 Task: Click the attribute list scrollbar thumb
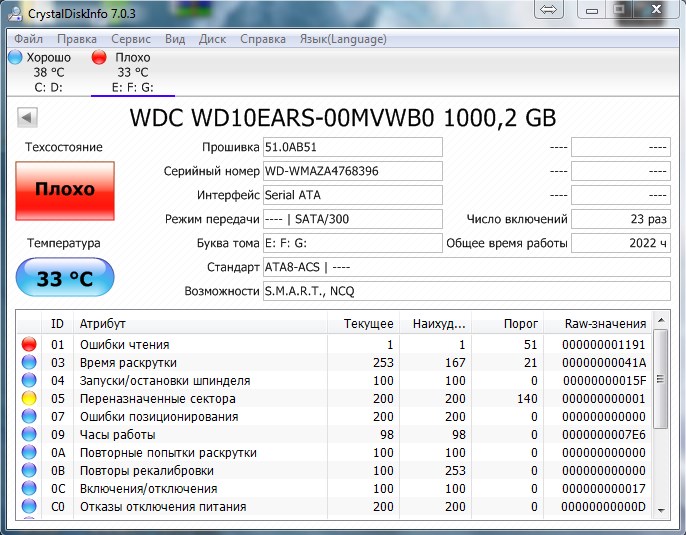pyautogui.click(x=661, y=379)
